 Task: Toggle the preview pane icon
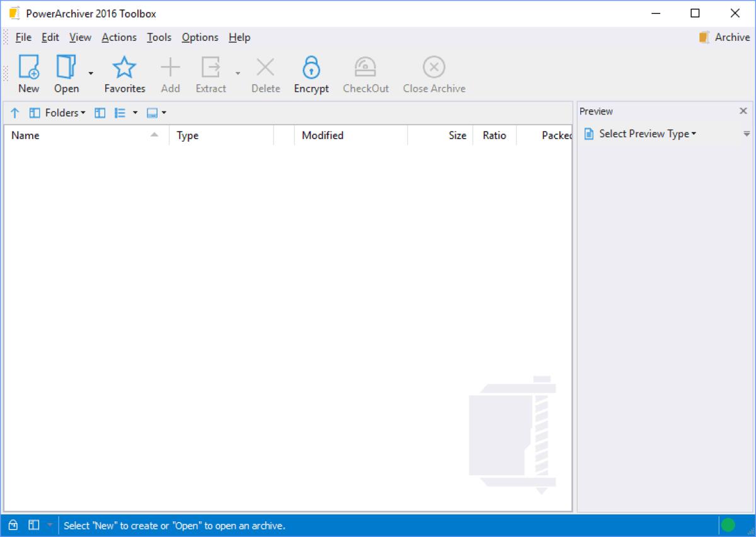(151, 113)
